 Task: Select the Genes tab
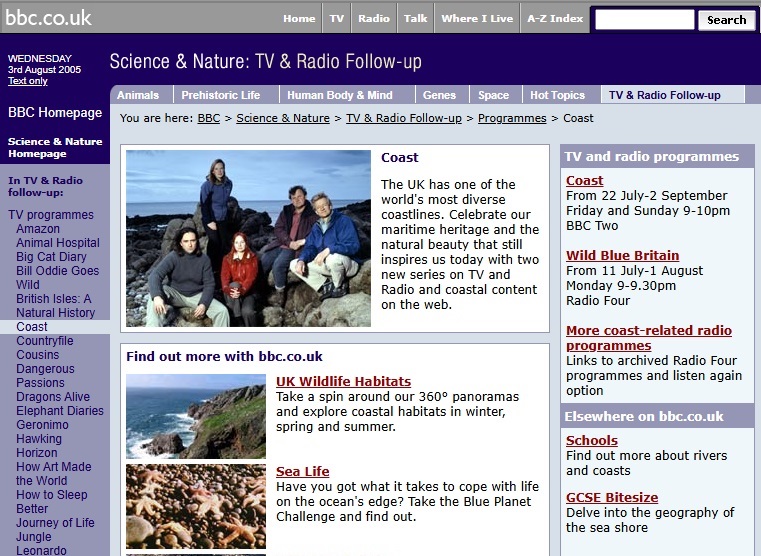pyautogui.click(x=439, y=95)
